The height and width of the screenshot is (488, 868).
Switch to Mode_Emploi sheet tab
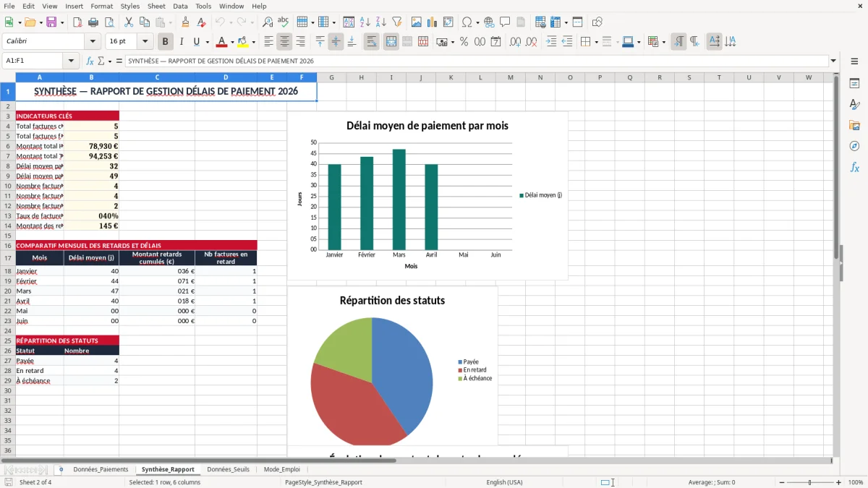point(282,469)
